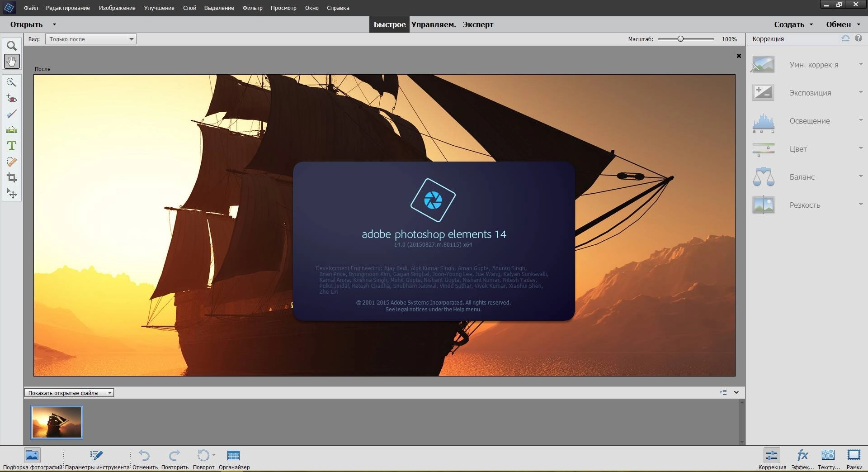This screenshot has width=868, height=472.
Task: Open the Файл menu
Action: pyautogui.click(x=31, y=8)
